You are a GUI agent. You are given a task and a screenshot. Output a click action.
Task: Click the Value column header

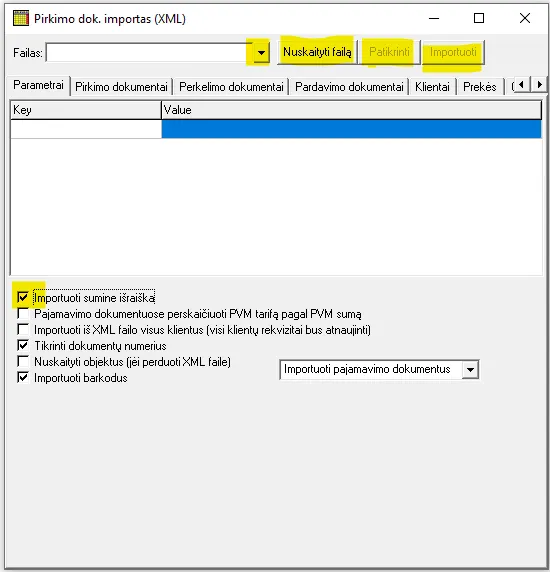pos(351,110)
